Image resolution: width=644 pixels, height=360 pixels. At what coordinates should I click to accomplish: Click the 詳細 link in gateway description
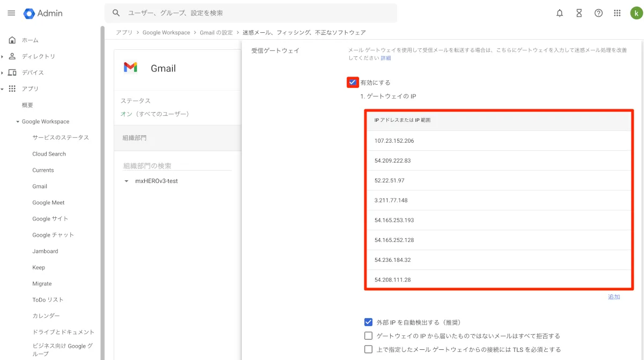[x=386, y=58]
